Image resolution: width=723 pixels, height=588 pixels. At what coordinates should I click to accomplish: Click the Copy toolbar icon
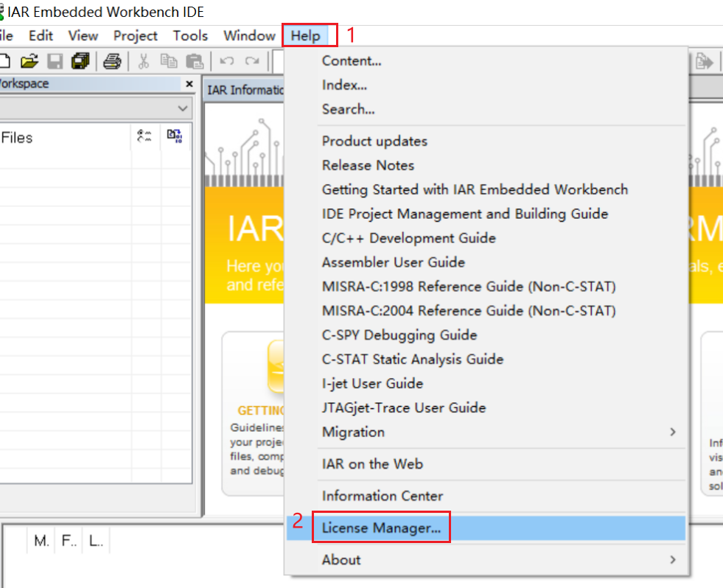click(x=169, y=61)
